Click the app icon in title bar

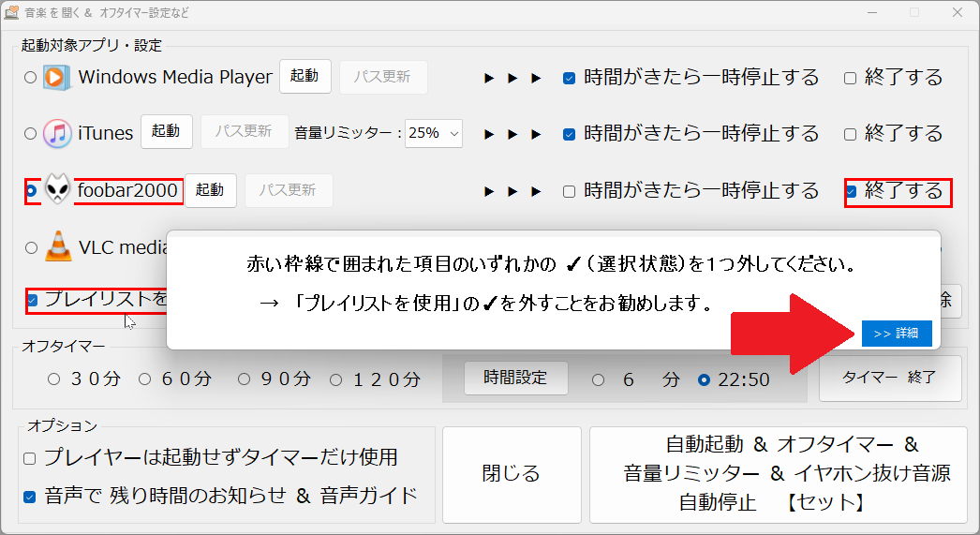point(11,12)
